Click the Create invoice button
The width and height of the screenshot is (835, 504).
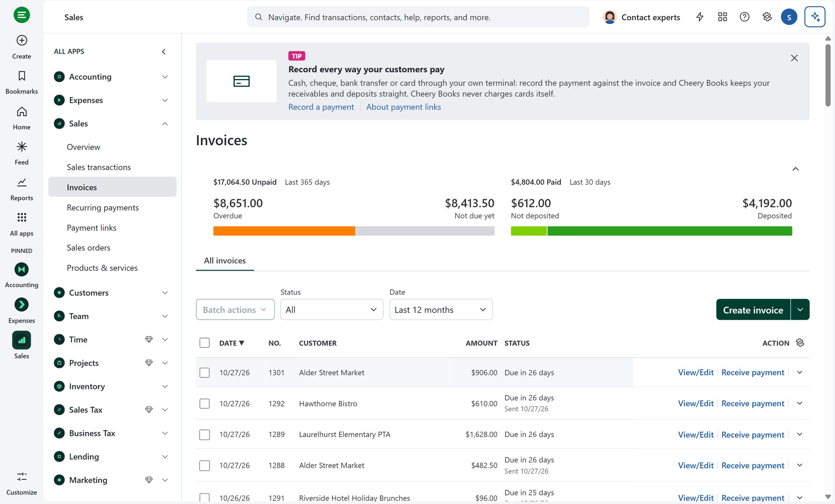pos(753,309)
